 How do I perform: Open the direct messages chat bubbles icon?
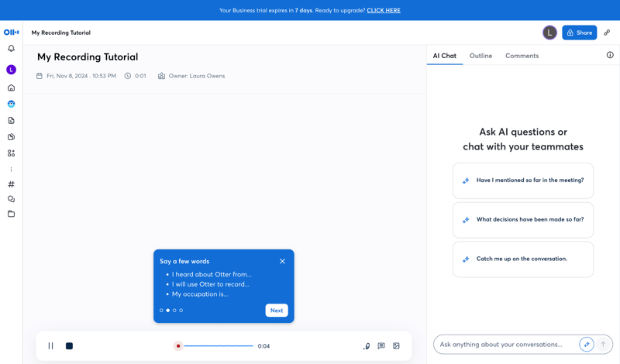(x=11, y=199)
